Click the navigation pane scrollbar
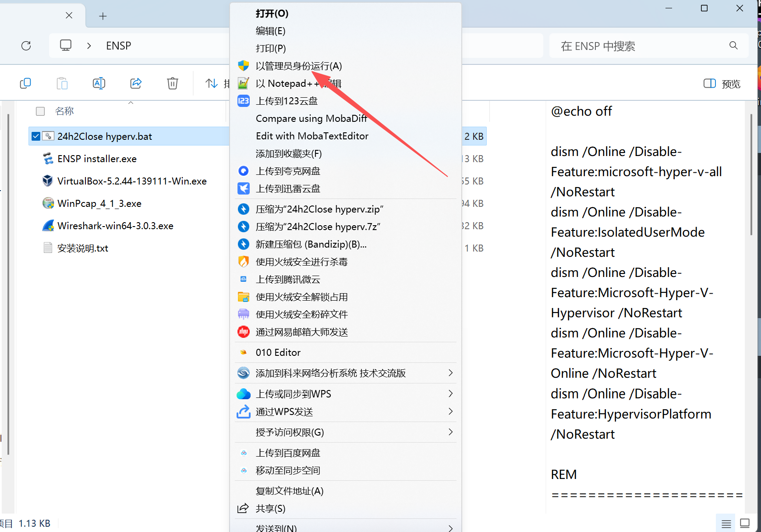The width and height of the screenshot is (761, 532). coord(8,285)
